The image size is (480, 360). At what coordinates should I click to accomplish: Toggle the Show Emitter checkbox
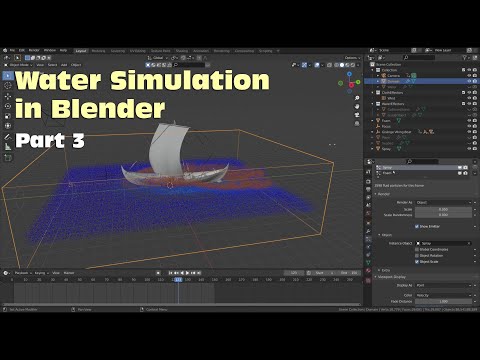(x=417, y=226)
